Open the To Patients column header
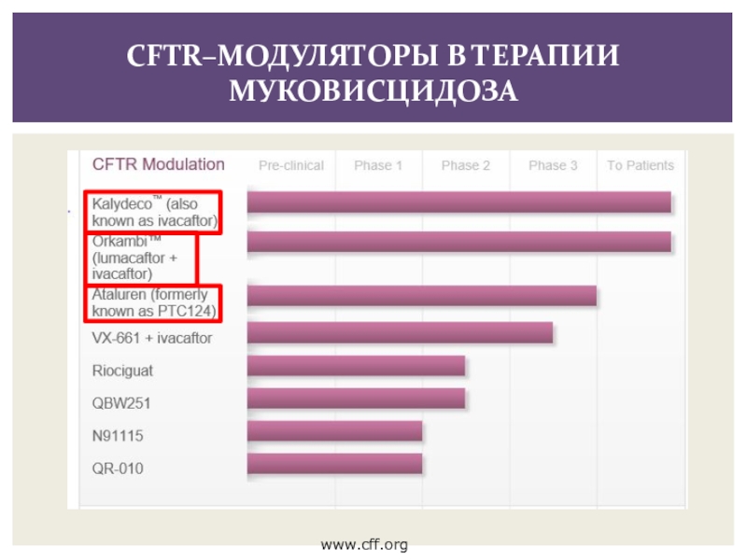 click(640, 165)
